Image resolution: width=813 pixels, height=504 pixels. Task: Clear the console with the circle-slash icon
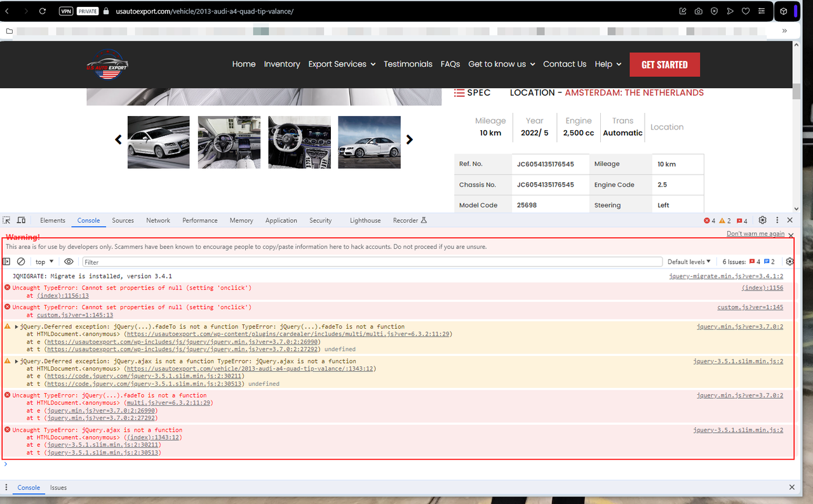coord(21,262)
